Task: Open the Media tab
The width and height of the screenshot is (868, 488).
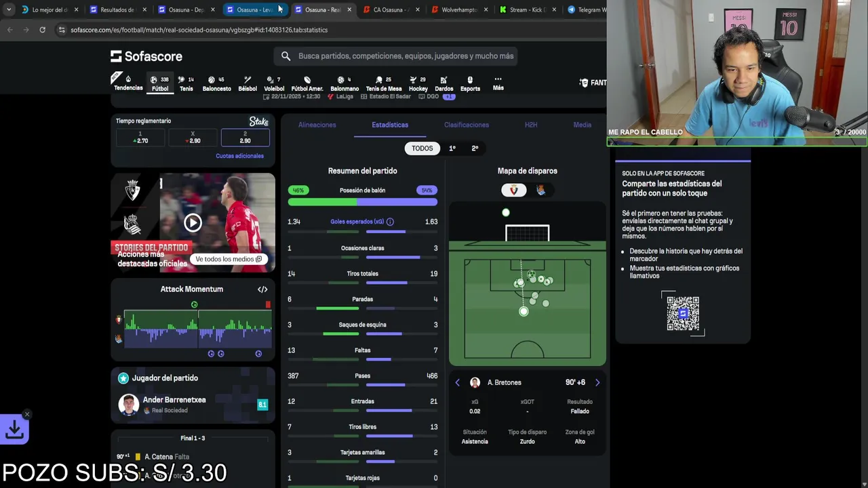Action: [x=582, y=125]
